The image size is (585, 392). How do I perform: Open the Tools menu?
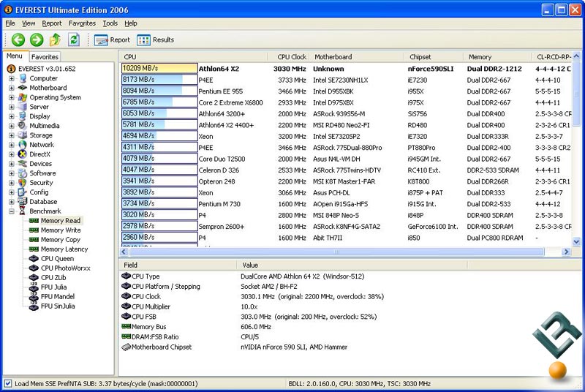(x=110, y=23)
